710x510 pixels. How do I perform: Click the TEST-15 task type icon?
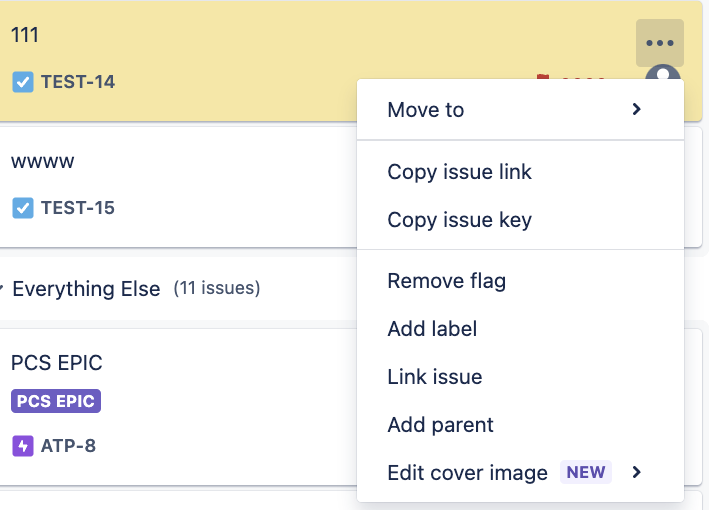point(23,208)
